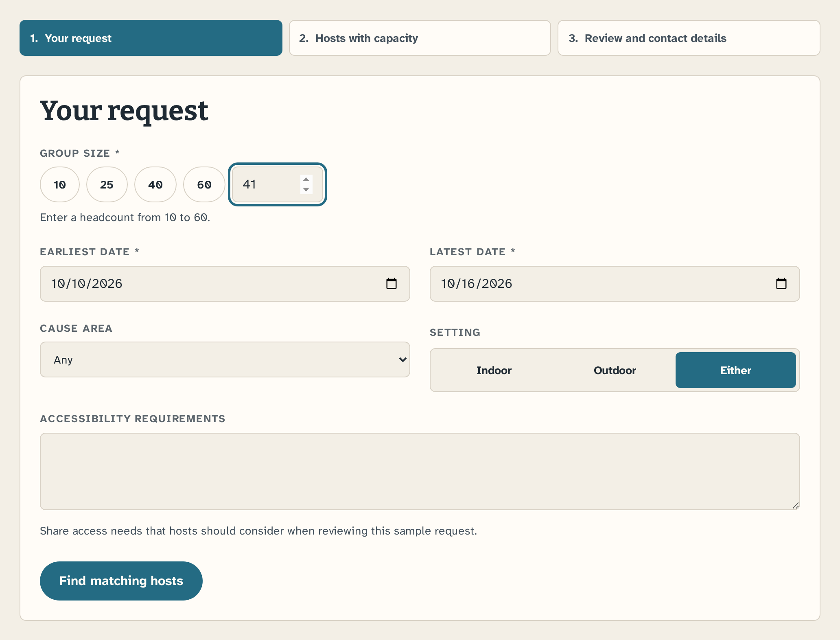Click the Latest Date field 10/16/2026
This screenshot has width=840, height=640.
click(x=615, y=284)
